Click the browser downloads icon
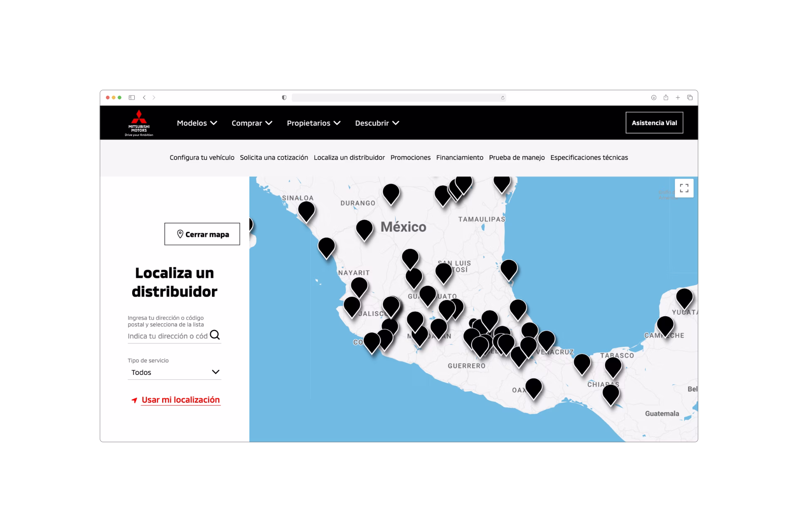Image resolution: width=798 pixels, height=532 pixels. [x=654, y=98]
